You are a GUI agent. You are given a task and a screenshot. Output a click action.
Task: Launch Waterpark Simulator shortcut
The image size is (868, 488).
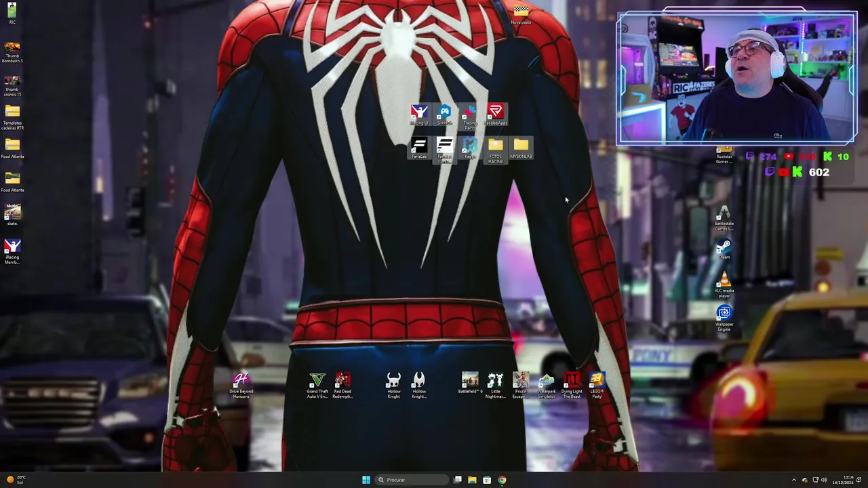click(x=546, y=386)
